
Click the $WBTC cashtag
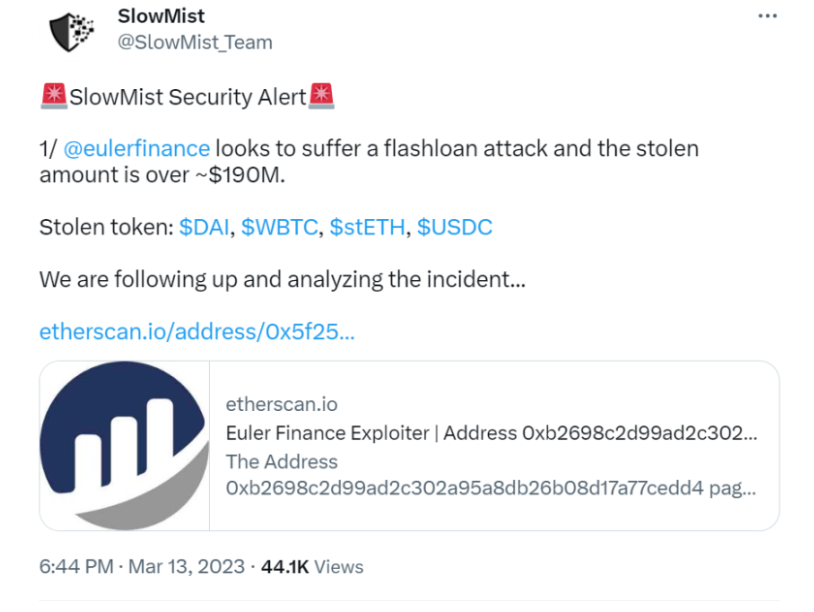click(279, 227)
